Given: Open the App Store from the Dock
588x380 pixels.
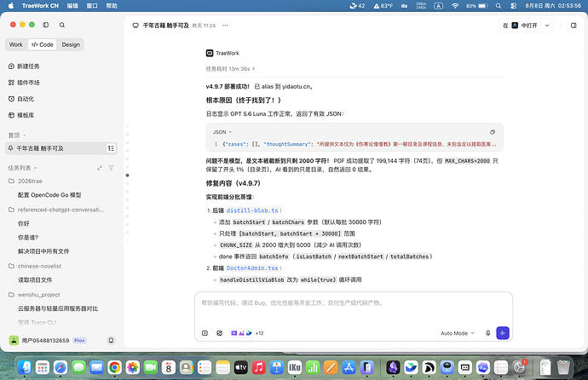Looking at the screenshot, I should click(x=349, y=367).
